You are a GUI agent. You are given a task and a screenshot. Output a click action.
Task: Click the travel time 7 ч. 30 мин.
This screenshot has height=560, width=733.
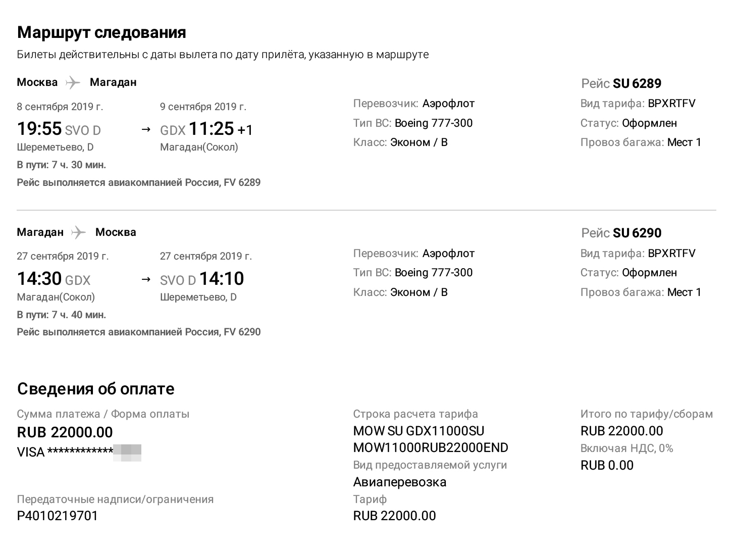point(62,165)
